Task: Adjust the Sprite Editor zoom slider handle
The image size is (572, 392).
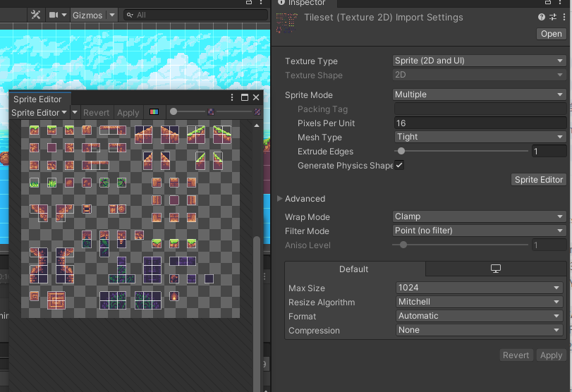Action: pyautogui.click(x=174, y=111)
